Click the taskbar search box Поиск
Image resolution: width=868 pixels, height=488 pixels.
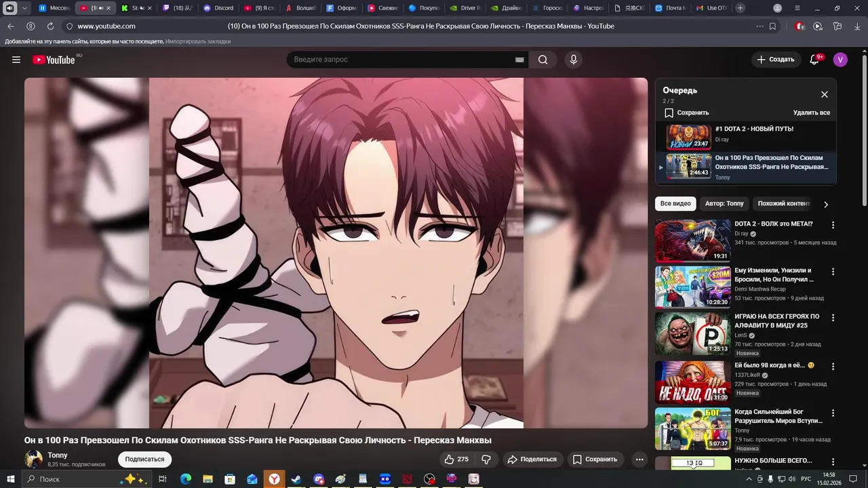click(x=85, y=479)
